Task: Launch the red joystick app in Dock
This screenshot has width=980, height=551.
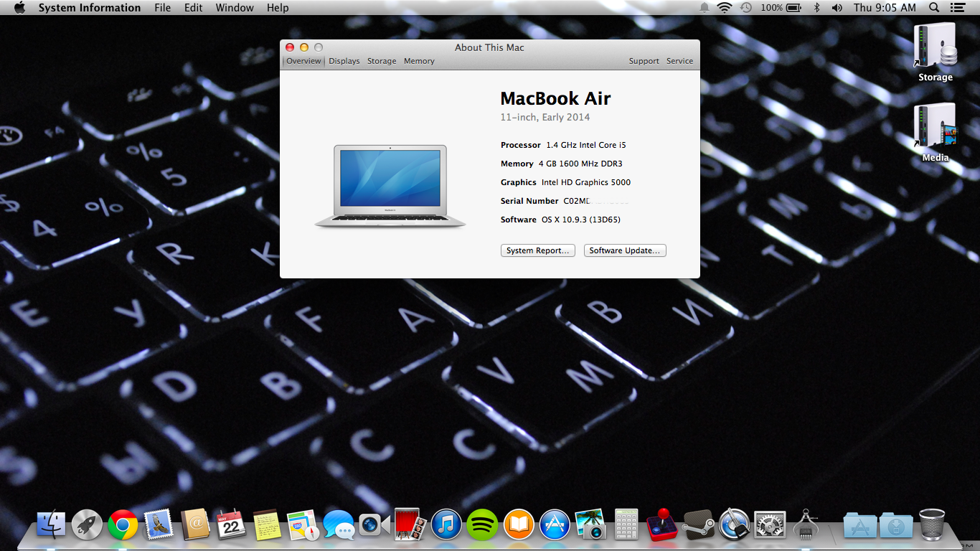Action: (662, 525)
